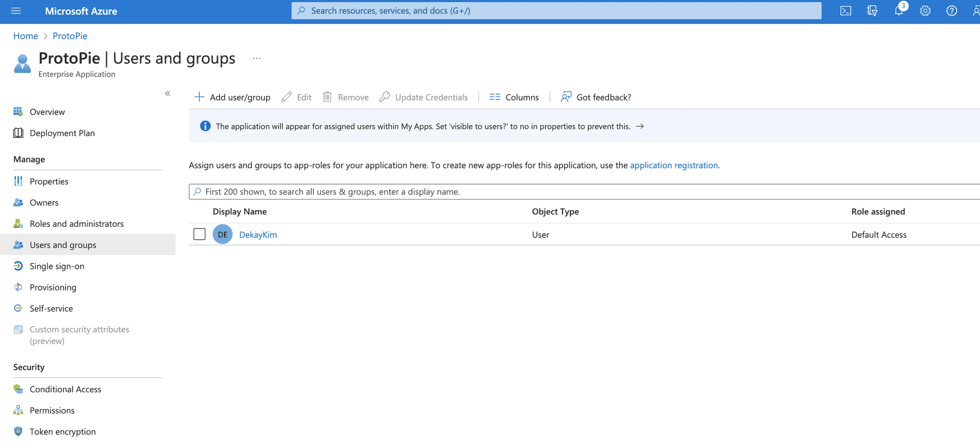
Task: Open the Conditional Access page
Action: (x=65, y=389)
